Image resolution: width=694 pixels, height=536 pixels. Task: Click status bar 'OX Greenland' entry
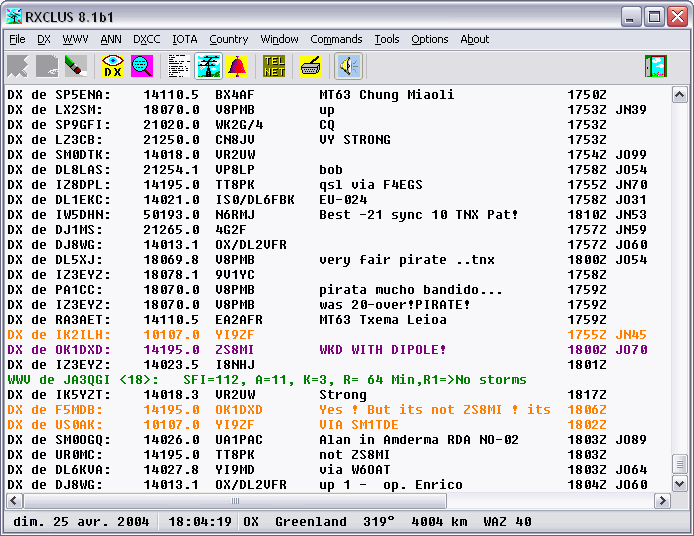295,522
